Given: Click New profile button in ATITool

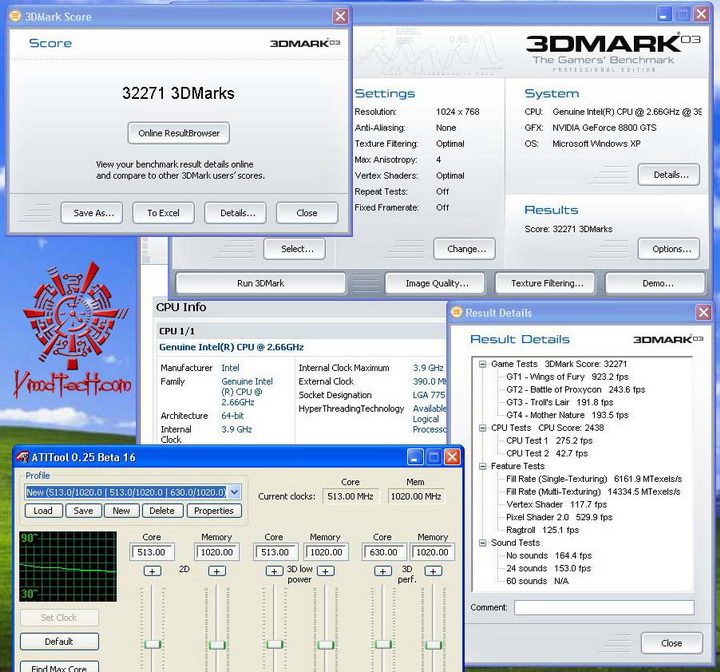Looking at the screenshot, I should tap(121, 511).
